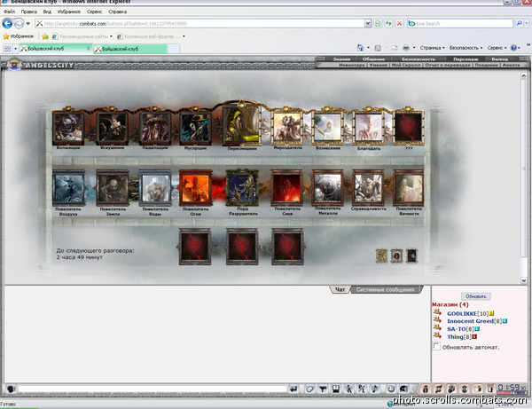The width and height of the screenshot is (532, 409).
Task: Choose the Миросоздатель portrait
Action: point(287,127)
